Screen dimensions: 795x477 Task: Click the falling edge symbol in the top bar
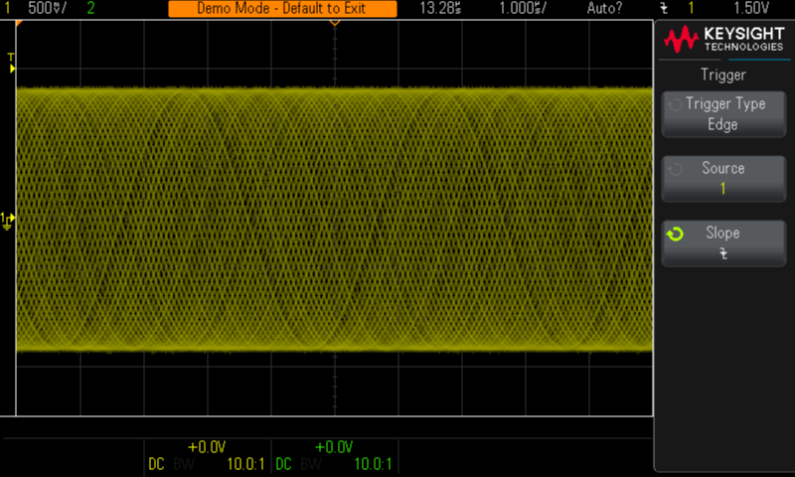click(664, 8)
